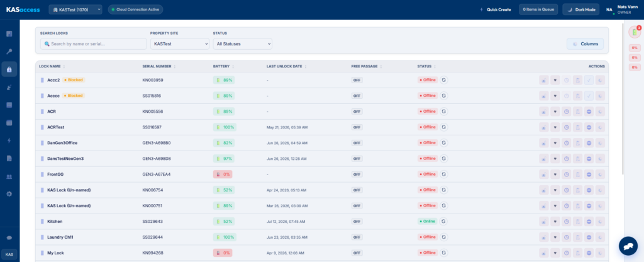Click the Cloud Connection Active indicator
This screenshot has width=644, height=262.
pyautogui.click(x=136, y=9)
